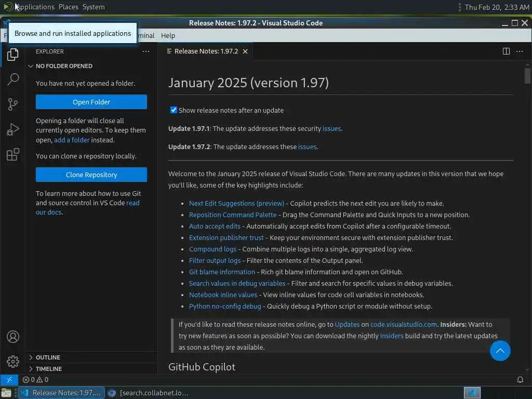Open Filter output logs link
The width and height of the screenshot is (532, 399).
point(215,260)
